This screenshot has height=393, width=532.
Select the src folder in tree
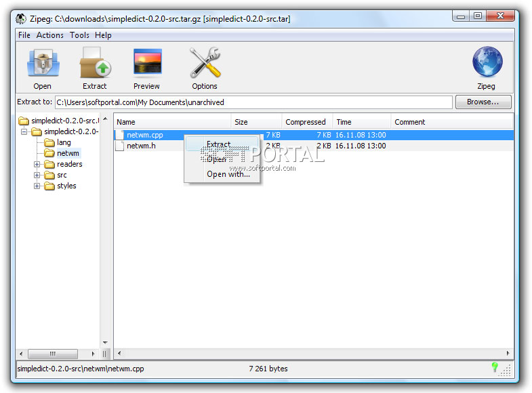pyautogui.click(x=62, y=175)
